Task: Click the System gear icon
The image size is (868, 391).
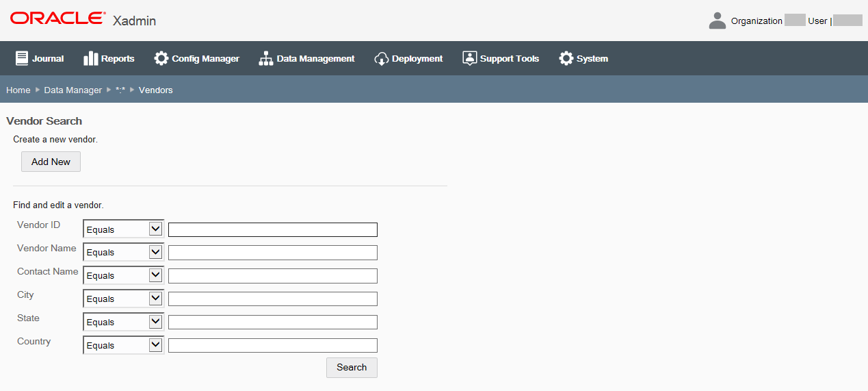Action: pos(566,58)
